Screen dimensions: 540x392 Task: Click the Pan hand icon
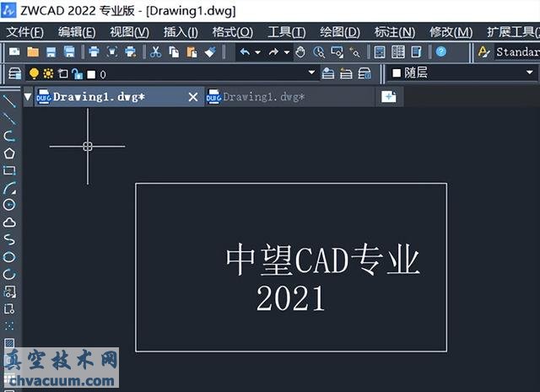pos(300,52)
